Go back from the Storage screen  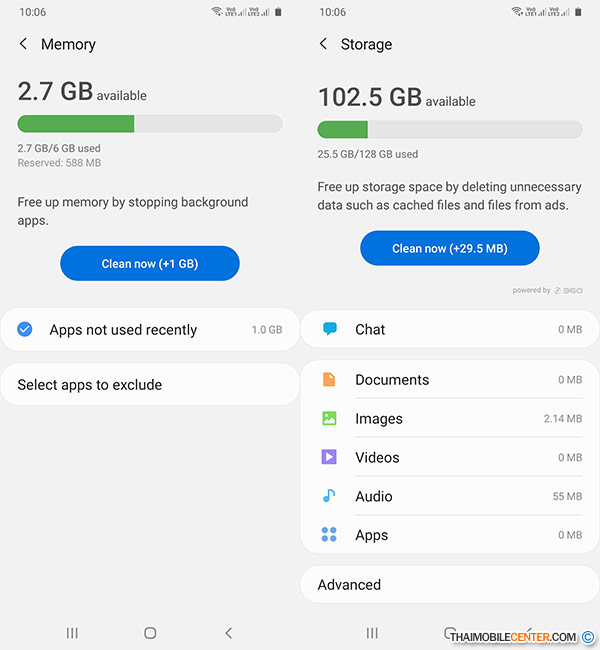pyautogui.click(x=323, y=44)
